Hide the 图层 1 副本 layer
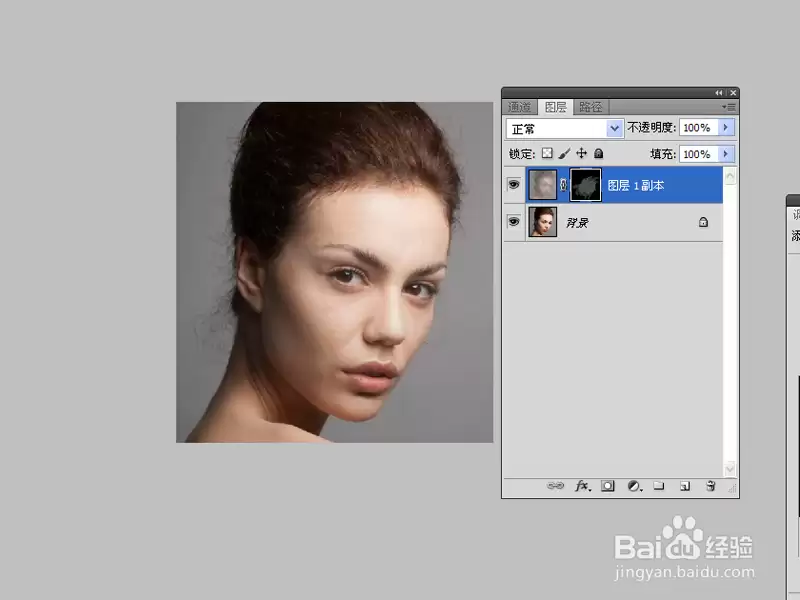800x600 pixels. tap(514, 184)
